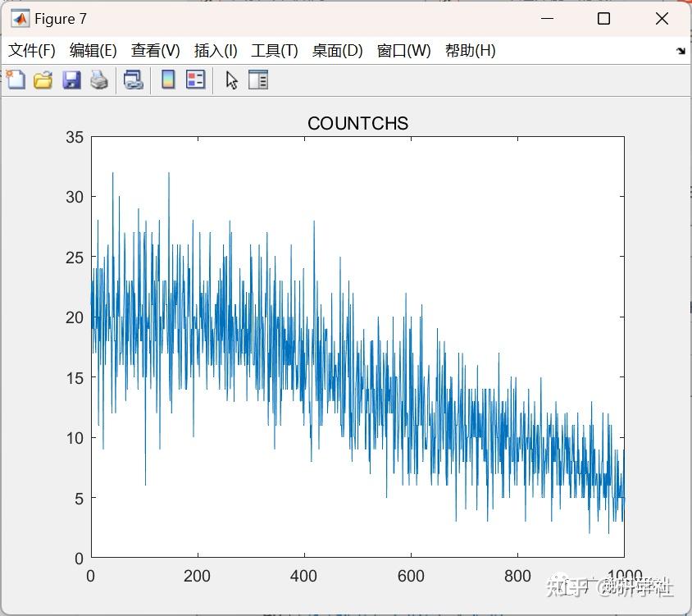Image resolution: width=692 pixels, height=616 pixels.
Task: Expand the overflow chevron at menu bar's right end
Action: click(x=681, y=50)
